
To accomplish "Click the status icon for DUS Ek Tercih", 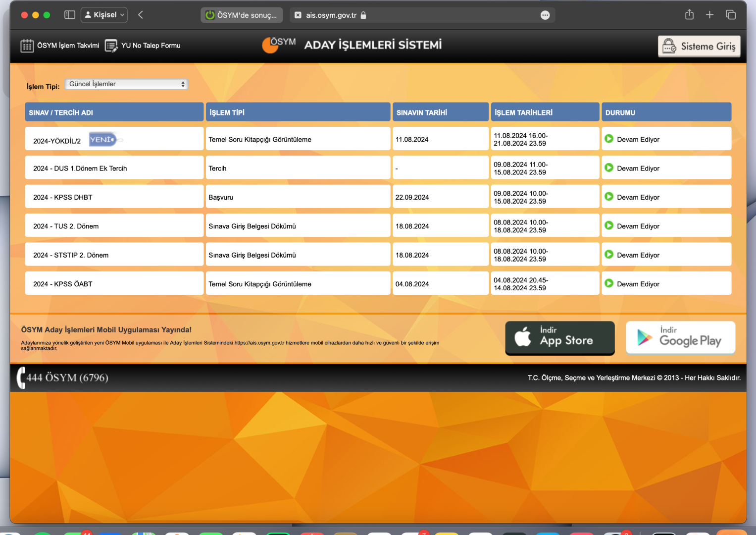I will point(609,167).
